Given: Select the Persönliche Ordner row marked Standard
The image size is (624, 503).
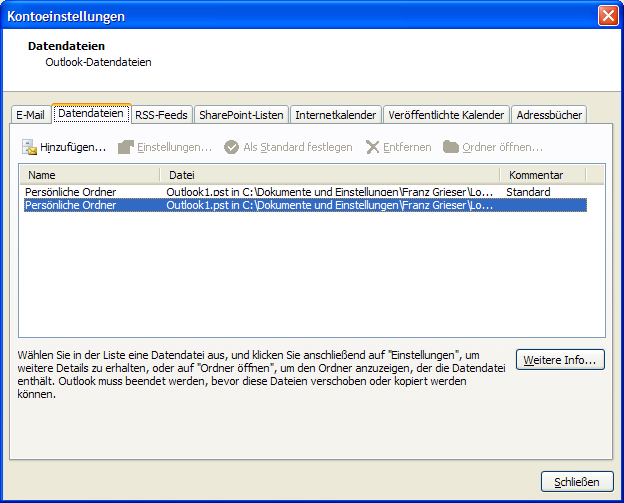Looking at the screenshot, I should click(x=305, y=192).
